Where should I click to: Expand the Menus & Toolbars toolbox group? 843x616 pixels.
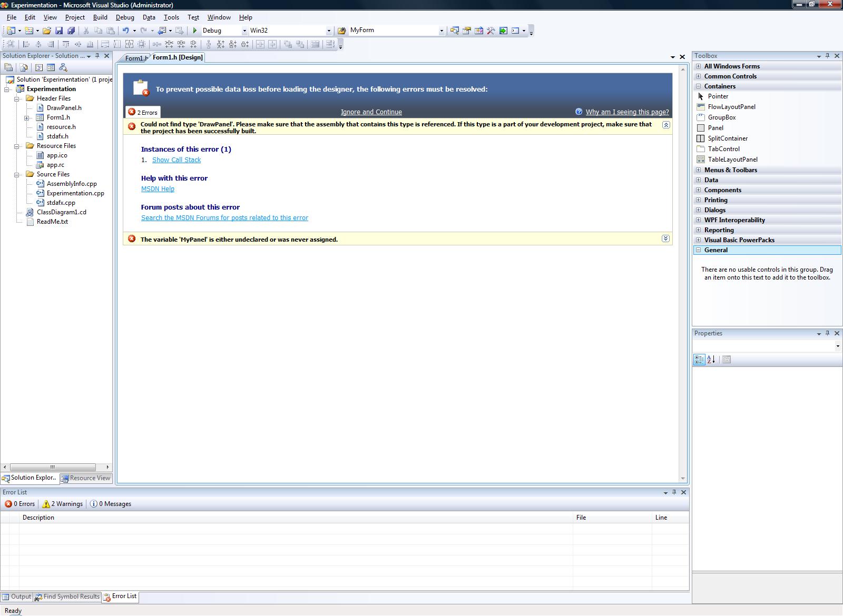pos(699,170)
